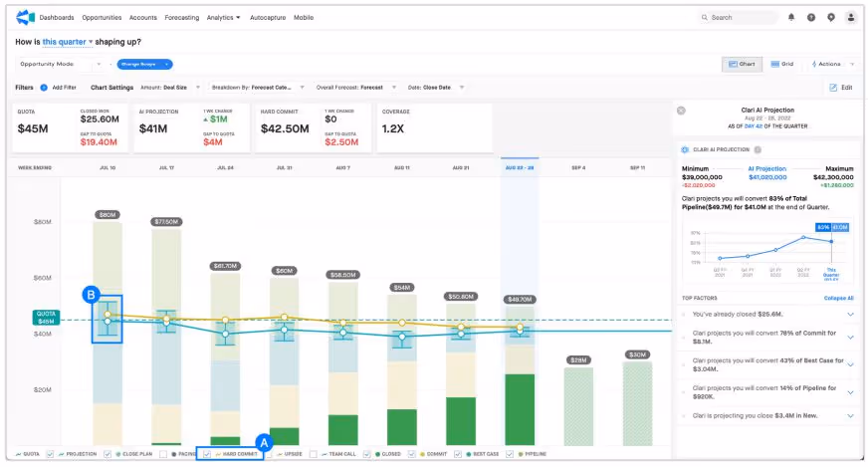Click the Commit yellow legend swatch

coord(422,454)
